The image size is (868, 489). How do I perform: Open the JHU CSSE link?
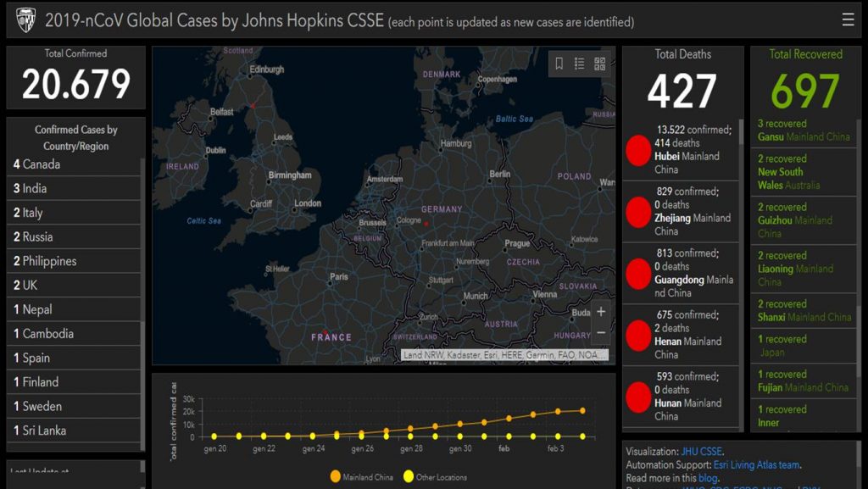coord(701,452)
